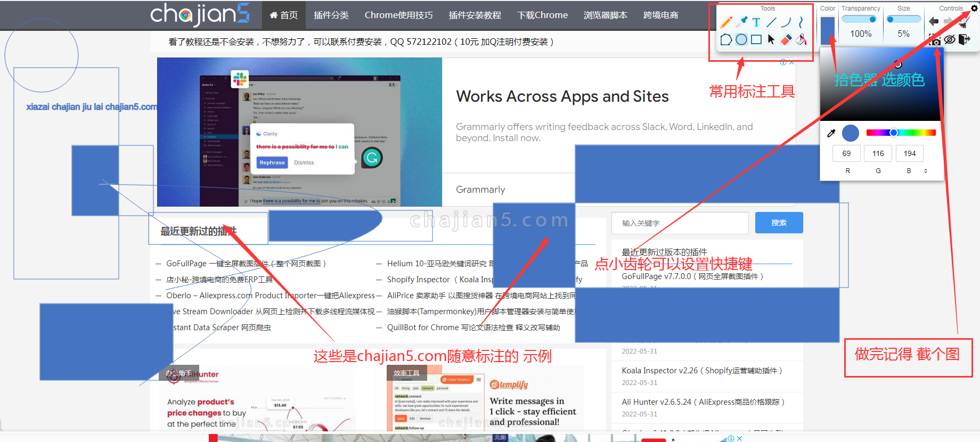Screen dimensions: 980x442
Task: Close the bottom banner ad
Action: click(x=739, y=438)
